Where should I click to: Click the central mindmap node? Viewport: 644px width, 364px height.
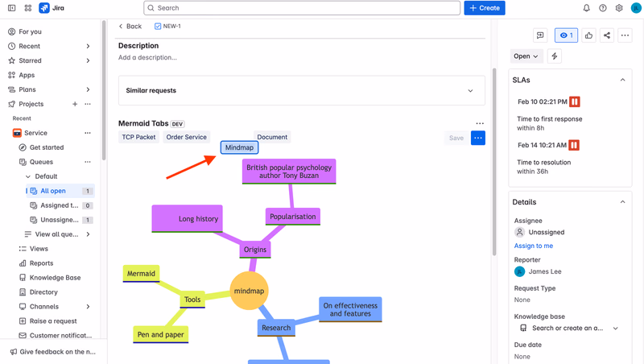[x=249, y=291]
